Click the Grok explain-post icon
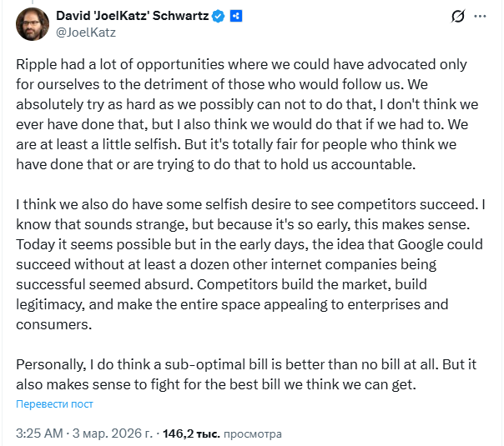This screenshot has width=504, height=446. click(x=457, y=17)
